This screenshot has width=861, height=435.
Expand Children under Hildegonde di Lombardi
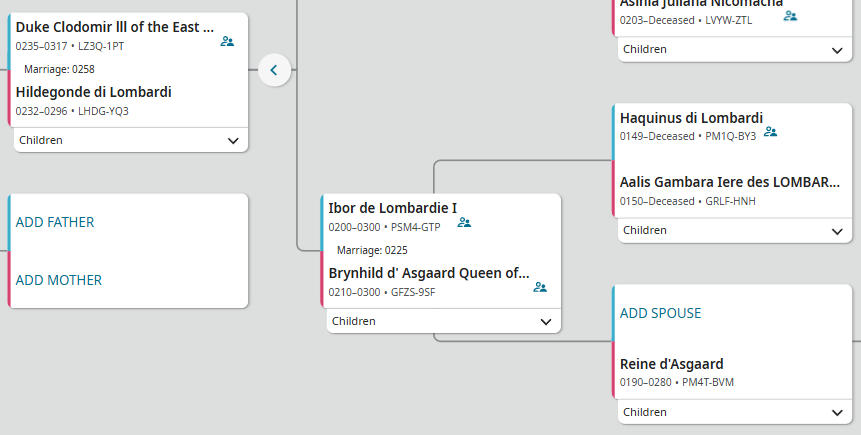coord(233,141)
